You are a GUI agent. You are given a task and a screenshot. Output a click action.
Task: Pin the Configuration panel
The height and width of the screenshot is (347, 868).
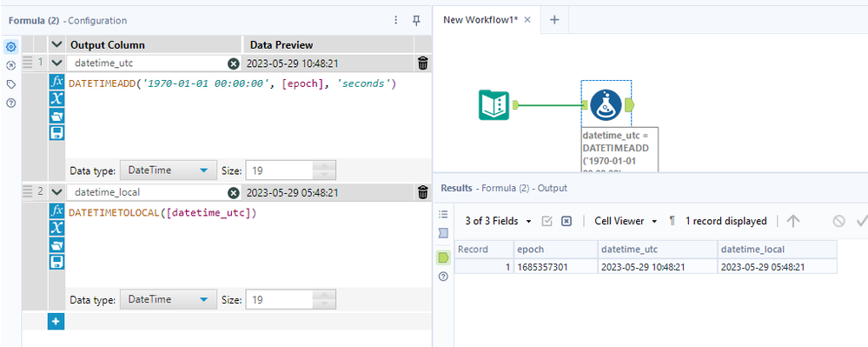pyautogui.click(x=417, y=20)
